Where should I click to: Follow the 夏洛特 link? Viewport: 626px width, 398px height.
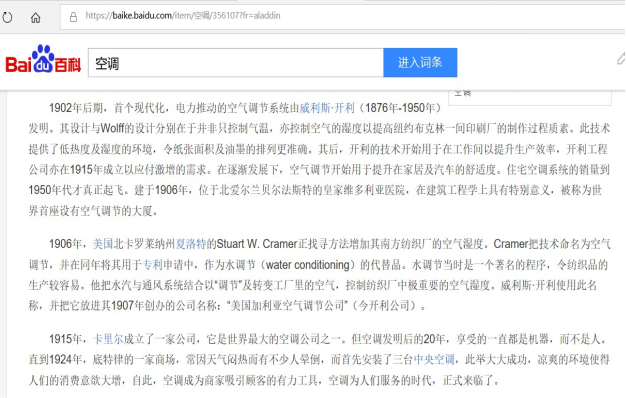pos(191,244)
